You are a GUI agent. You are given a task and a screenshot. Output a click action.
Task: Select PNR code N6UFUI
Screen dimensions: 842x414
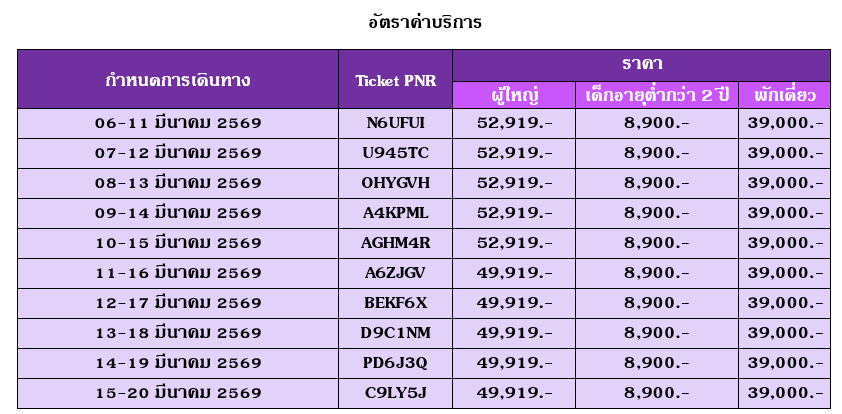point(395,123)
